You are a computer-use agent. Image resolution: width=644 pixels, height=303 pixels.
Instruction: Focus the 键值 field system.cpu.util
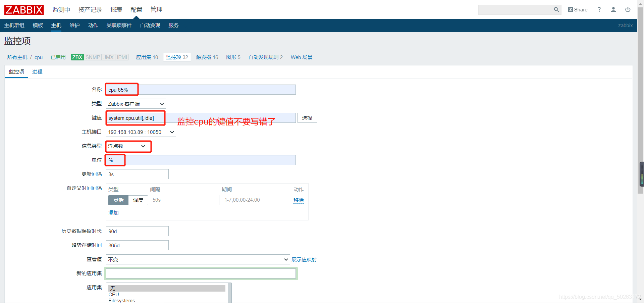[x=201, y=118]
